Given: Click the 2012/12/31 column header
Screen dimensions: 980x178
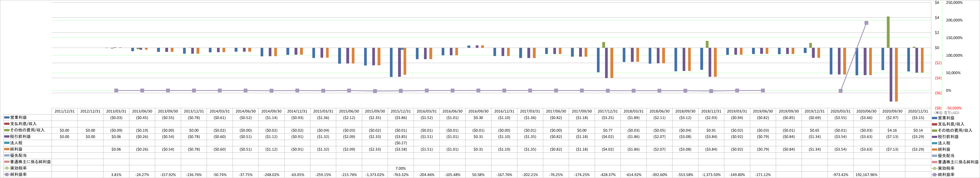Looking at the screenshot, I should 90,112.
